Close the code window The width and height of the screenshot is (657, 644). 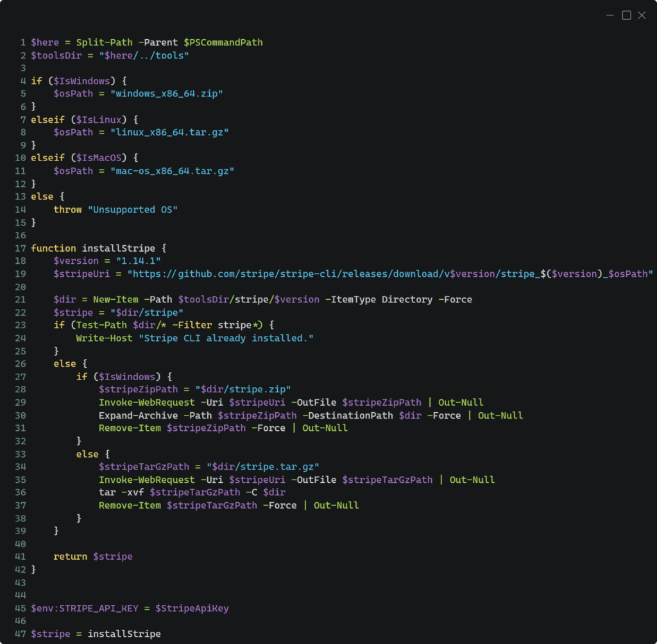(642, 15)
